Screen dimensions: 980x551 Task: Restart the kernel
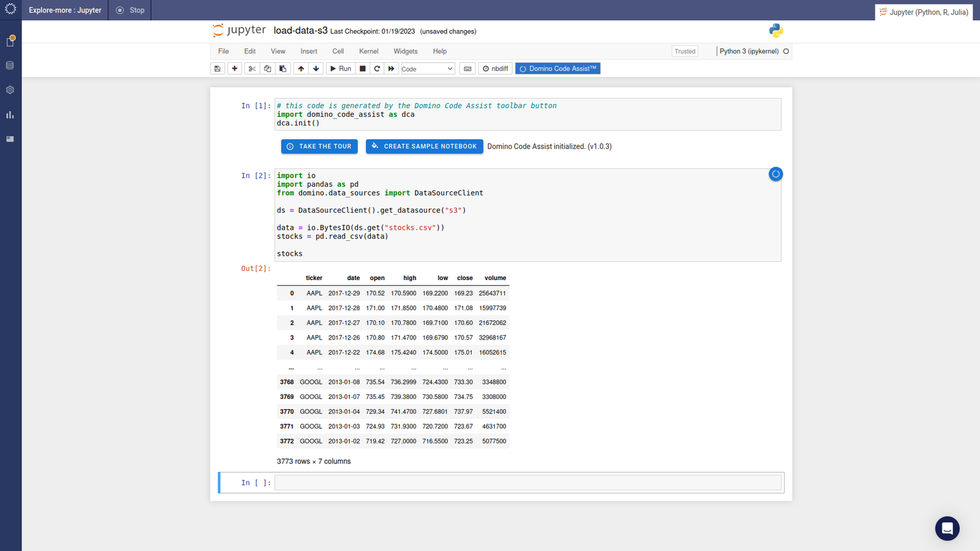(377, 69)
